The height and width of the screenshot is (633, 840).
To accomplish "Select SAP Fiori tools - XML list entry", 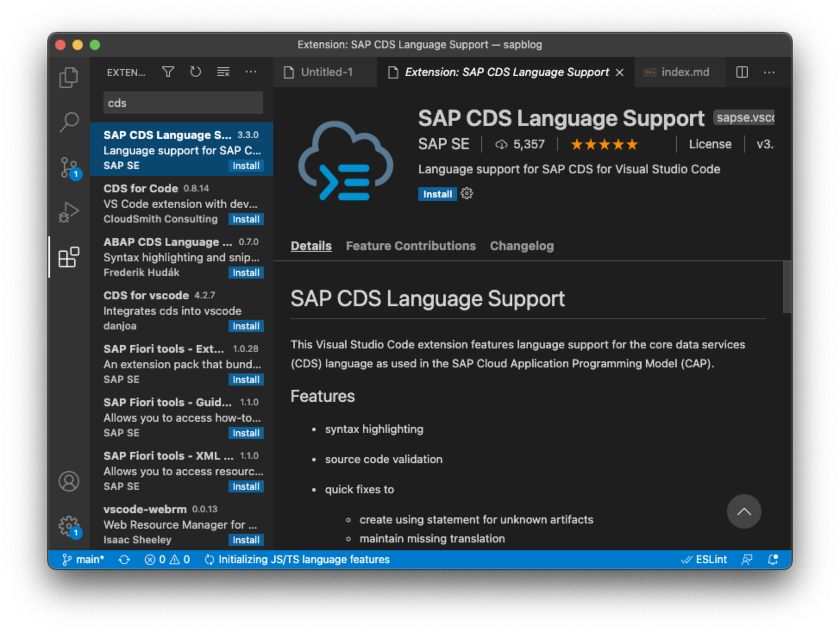I will click(x=182, y=470).
